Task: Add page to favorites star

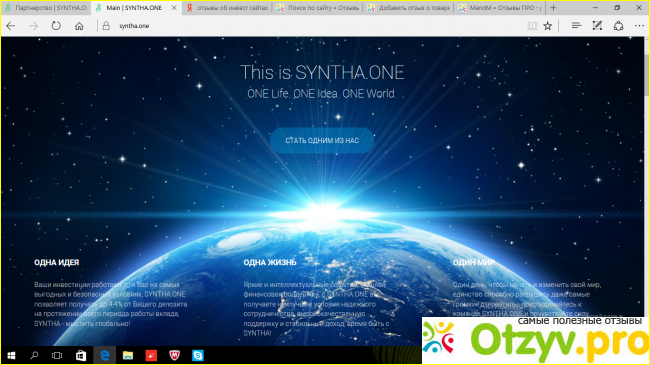Action: pos(548,26)
